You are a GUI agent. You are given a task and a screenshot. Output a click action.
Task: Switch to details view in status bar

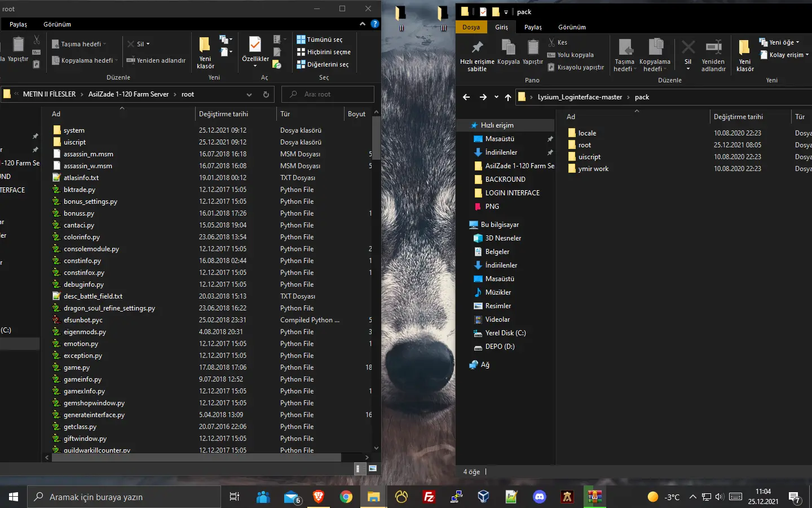pyautogui.click(x=359, y=468)
